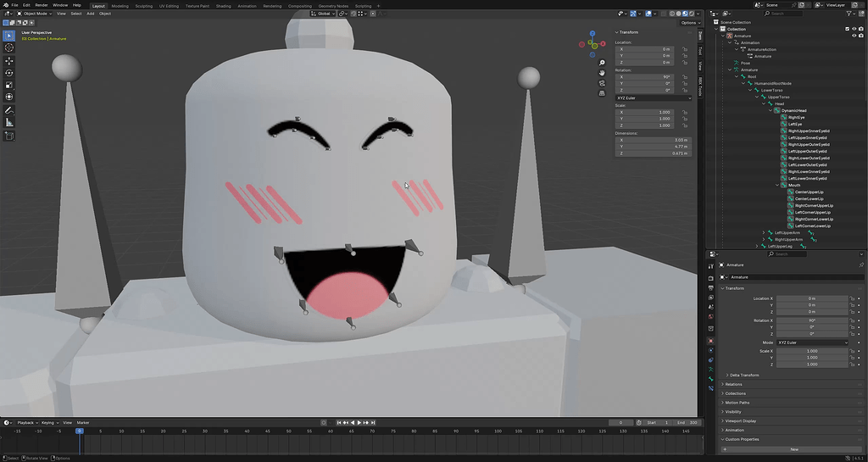
Task: Toggle lock on Rotation X in properties editor
Action: point(852,320)
